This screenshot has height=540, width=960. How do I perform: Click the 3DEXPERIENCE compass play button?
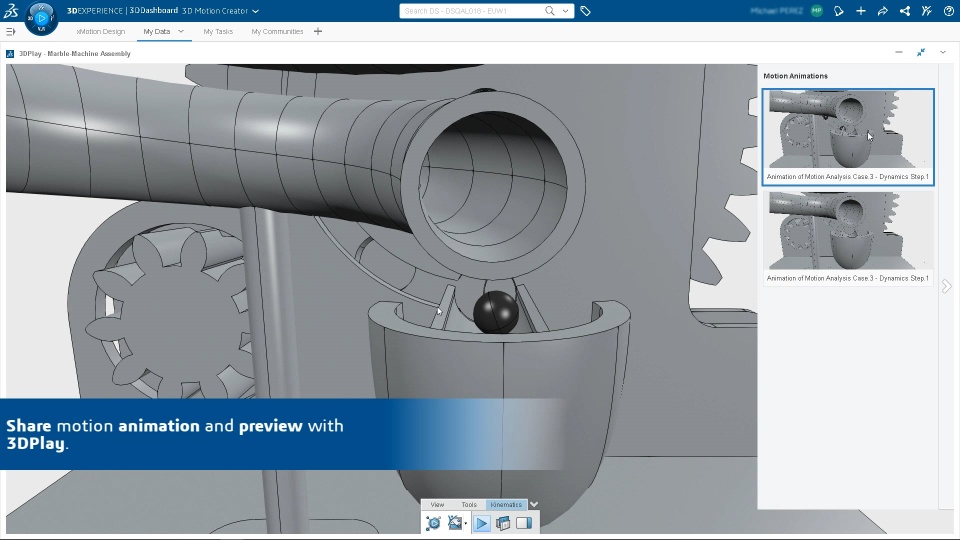(x=42, y=18)
